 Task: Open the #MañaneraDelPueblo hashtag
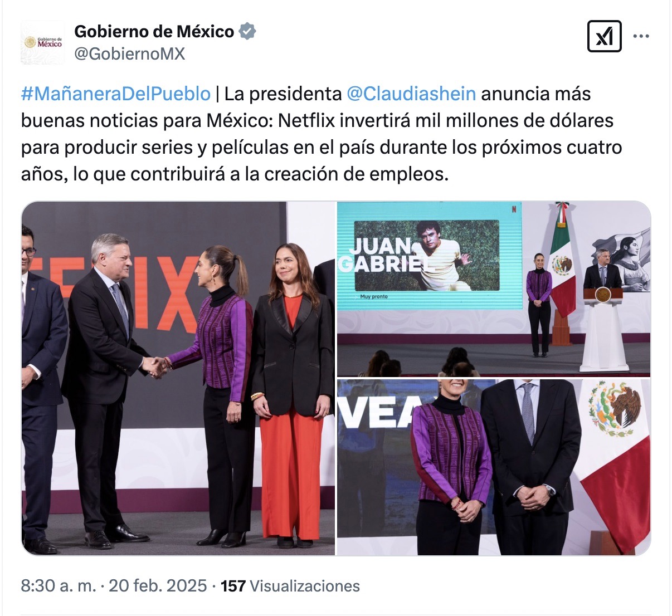116,94
